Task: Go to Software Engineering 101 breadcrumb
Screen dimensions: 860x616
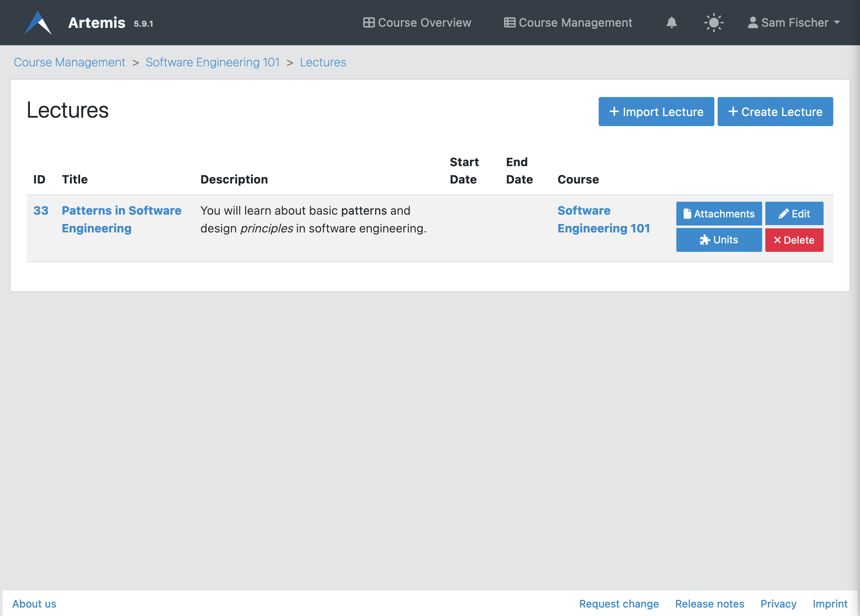Action: tap(213, 62)
